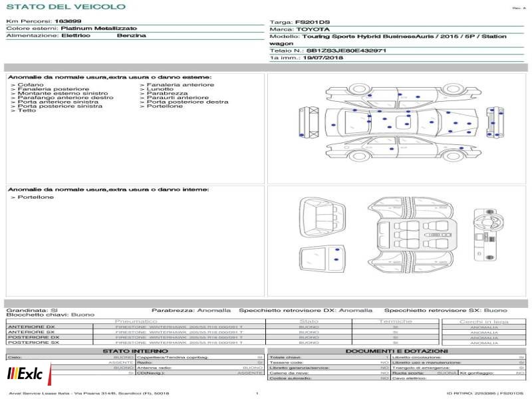Click 'Parabrezza: Anomalia' status text
The width and height of the screenshot is (532, 399).
[191, 310]
